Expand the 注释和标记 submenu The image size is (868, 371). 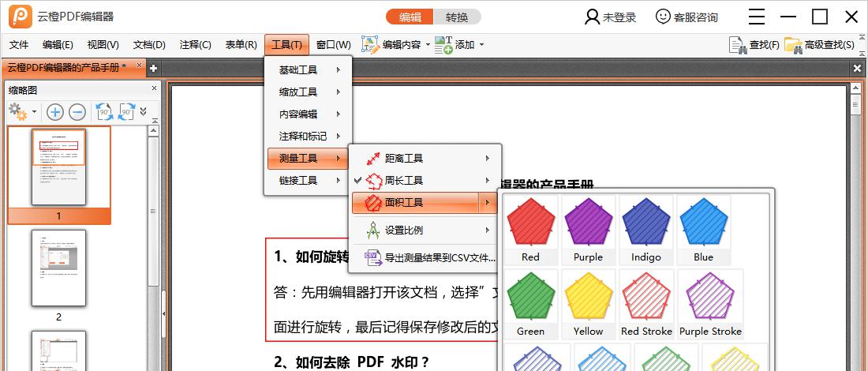309,137
